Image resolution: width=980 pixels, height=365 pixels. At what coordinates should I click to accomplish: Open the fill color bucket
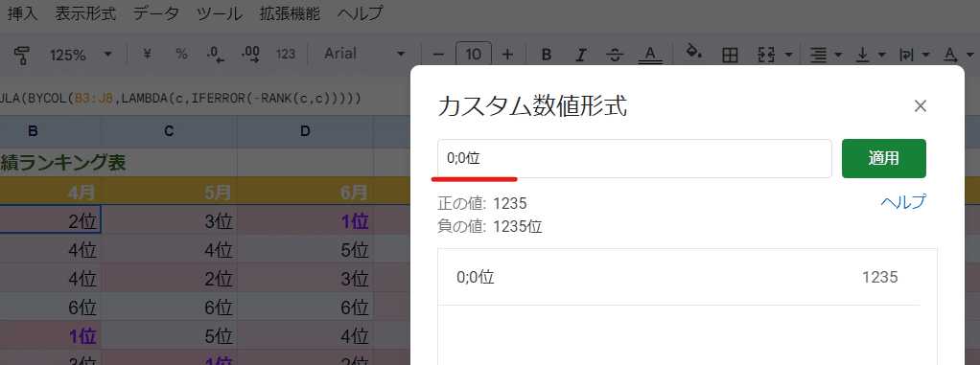[x=693, y=53]
